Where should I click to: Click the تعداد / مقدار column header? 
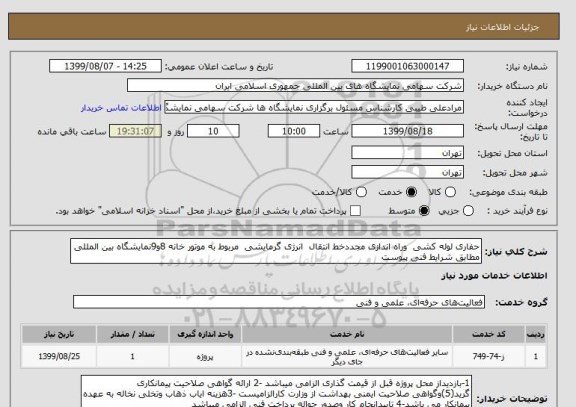[133, 334]
